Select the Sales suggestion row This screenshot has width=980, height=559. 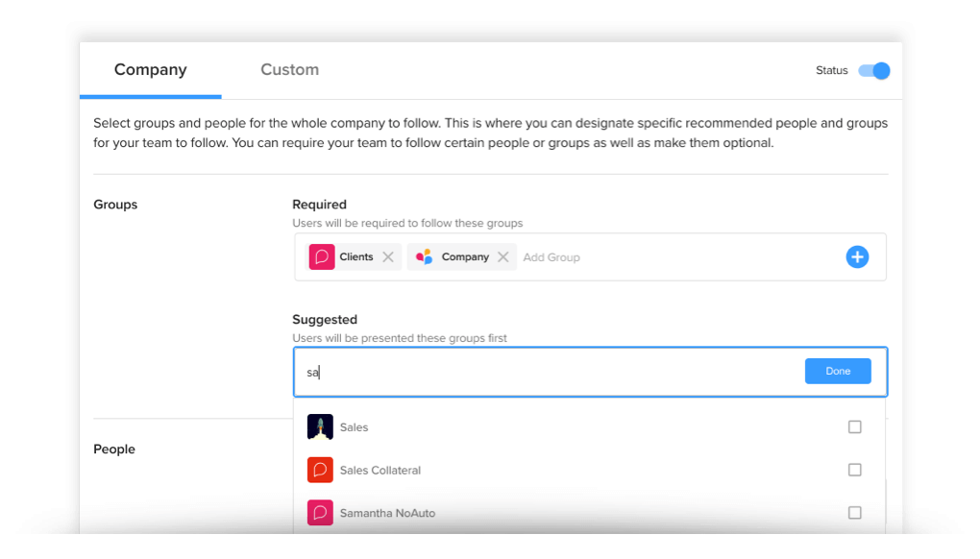[x=589, y=427]
